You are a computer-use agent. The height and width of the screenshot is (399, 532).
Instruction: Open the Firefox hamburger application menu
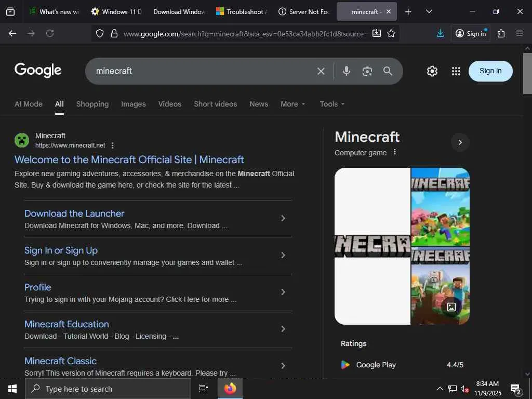520,33
